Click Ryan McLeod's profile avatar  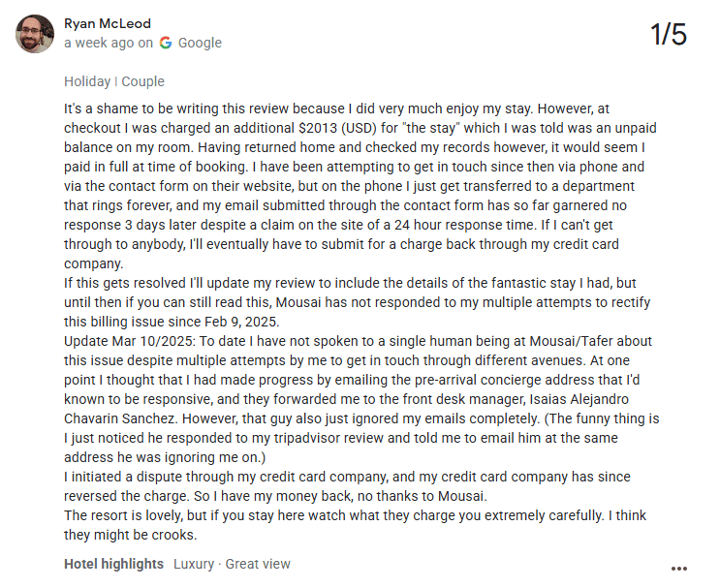[35, 34]
